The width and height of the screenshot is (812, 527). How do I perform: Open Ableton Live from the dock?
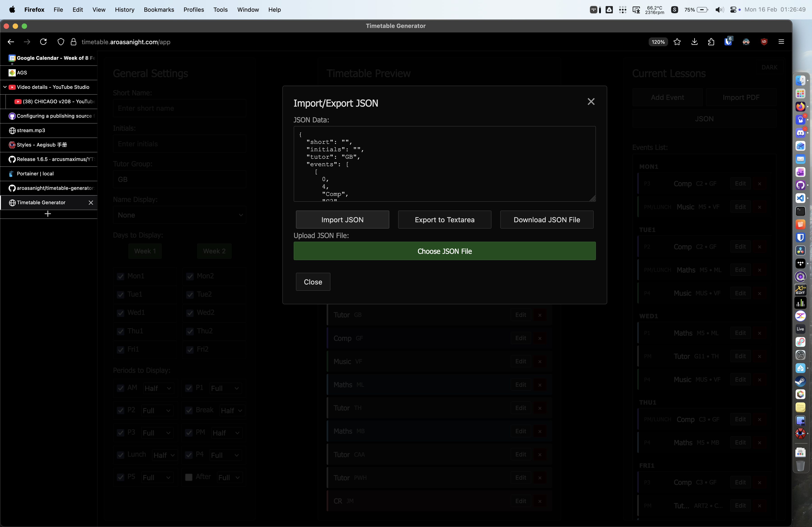click(x=800, y=329)
